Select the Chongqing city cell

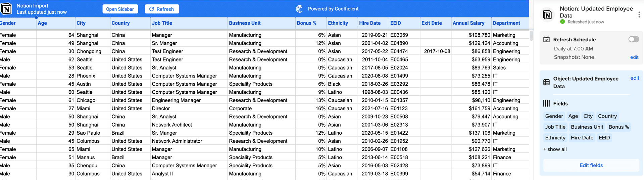[93, 51]
